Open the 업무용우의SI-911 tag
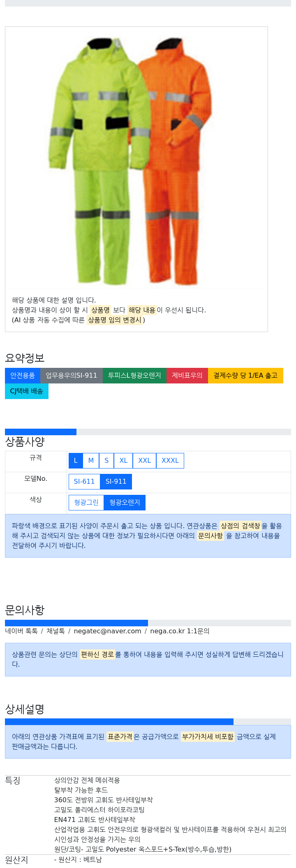 [72, 375]
